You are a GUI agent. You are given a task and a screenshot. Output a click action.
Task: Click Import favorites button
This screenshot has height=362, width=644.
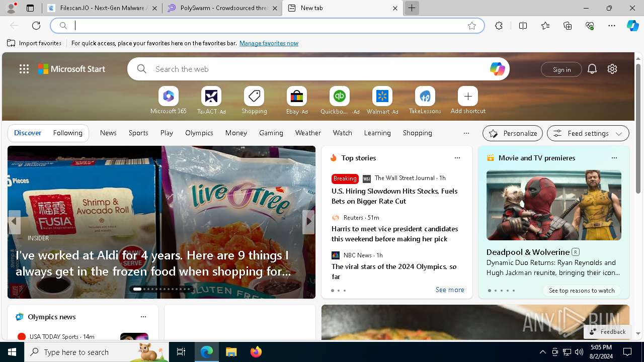(x=34, y=43)
